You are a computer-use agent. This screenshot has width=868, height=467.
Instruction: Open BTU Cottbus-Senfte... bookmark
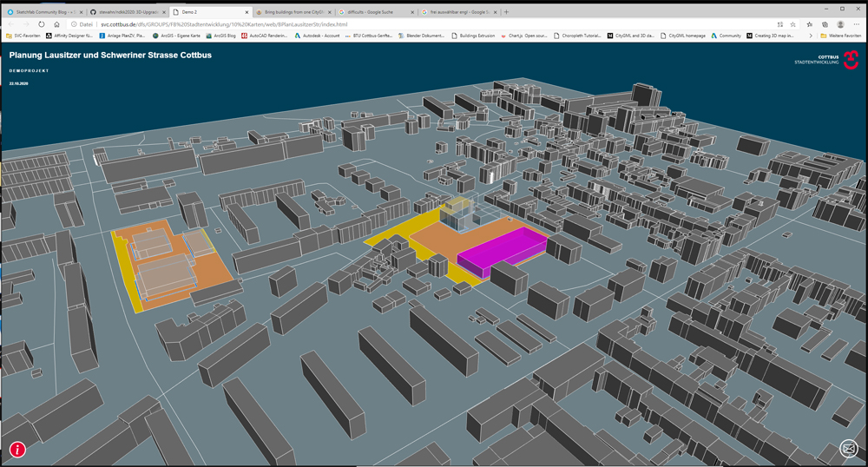point(368,36)
